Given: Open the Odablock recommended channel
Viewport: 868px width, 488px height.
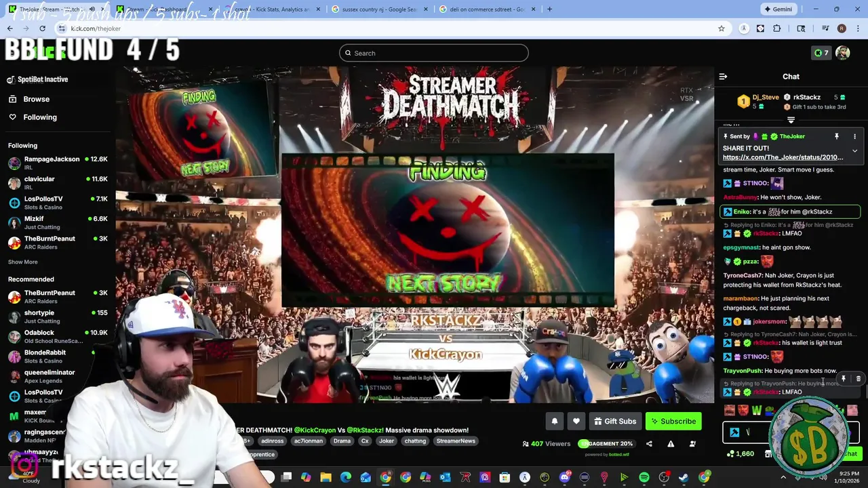Looking at the screenshot, I should pos(58,336).
